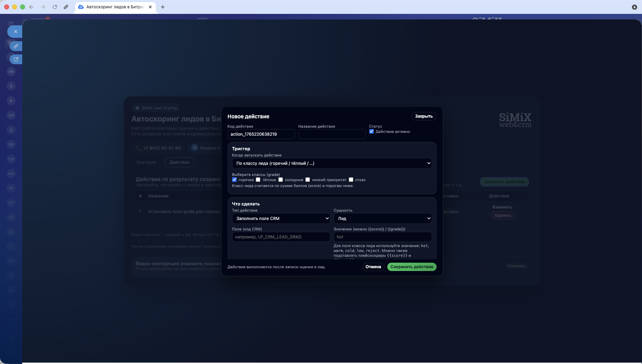Select the Автоскоринг лидов browser tab

point(115,7)
